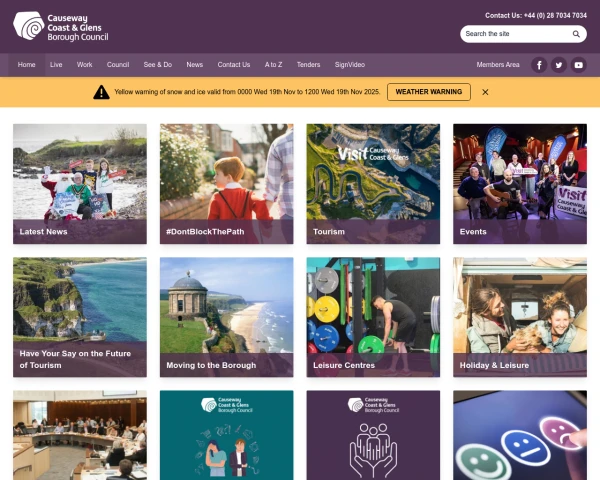
Task: Click the weather warning triangle icon
Action: click(x=101, y=92)
